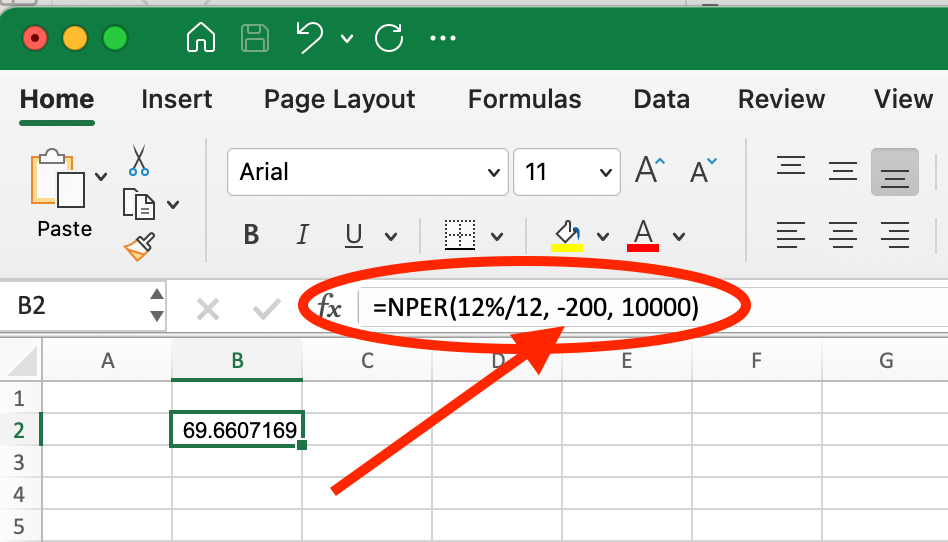Open the Page Layout tab
Viewport: 948px width, 542px height.
click(340, 100)
